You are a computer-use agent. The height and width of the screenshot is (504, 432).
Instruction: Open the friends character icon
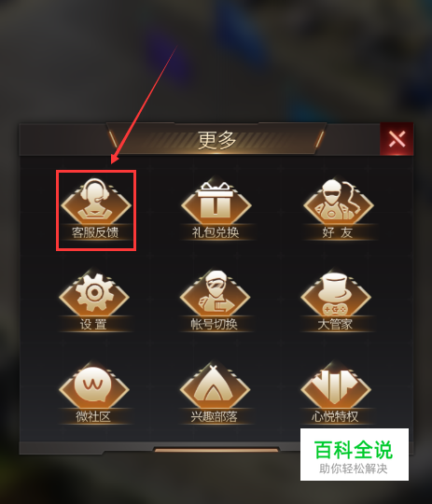[x=338, y=202]
